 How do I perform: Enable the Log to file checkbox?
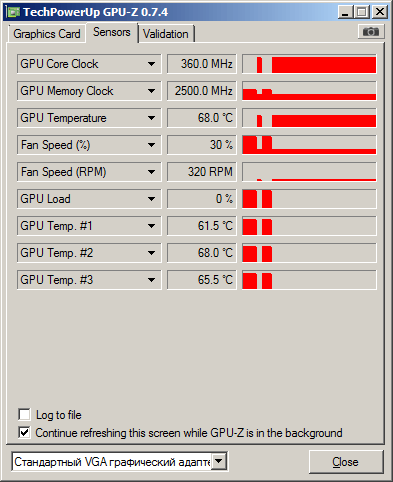pyautogui.click(x=24, y=415)
